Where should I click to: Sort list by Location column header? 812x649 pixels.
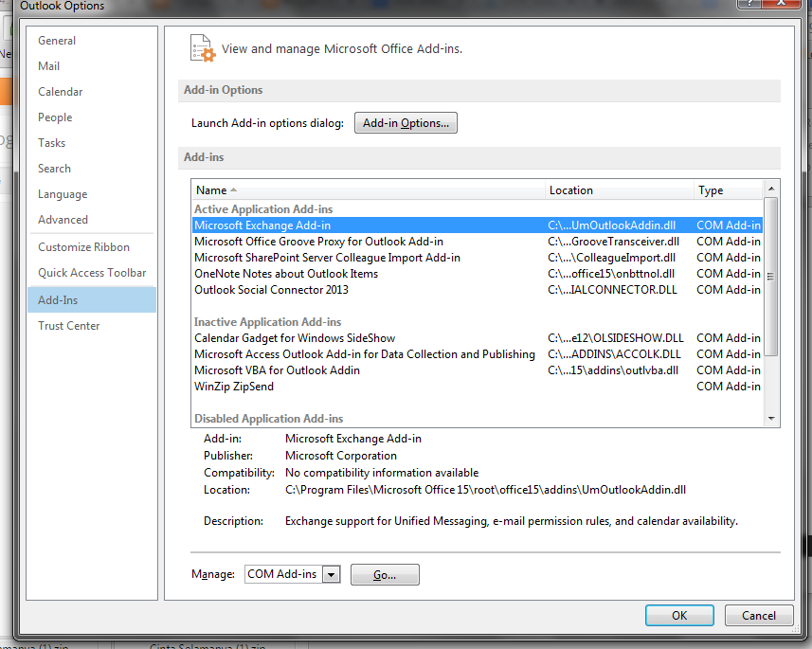tap(620, 190)
